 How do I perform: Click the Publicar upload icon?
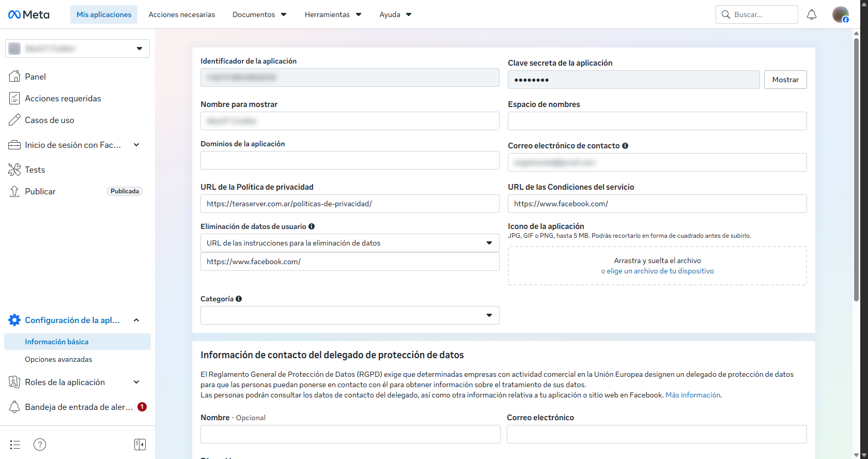[x=14, y=191]
